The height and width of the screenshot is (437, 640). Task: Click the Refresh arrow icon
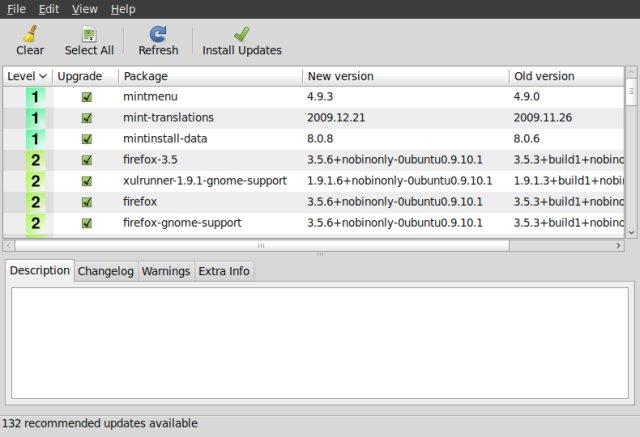click(x=158, y=34)
